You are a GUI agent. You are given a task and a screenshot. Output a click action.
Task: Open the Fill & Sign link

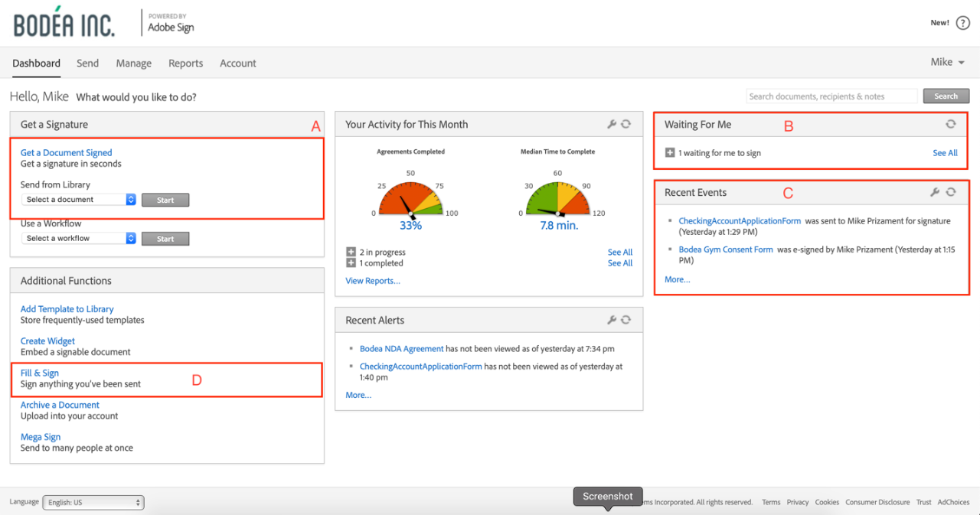tap(40, 373)
